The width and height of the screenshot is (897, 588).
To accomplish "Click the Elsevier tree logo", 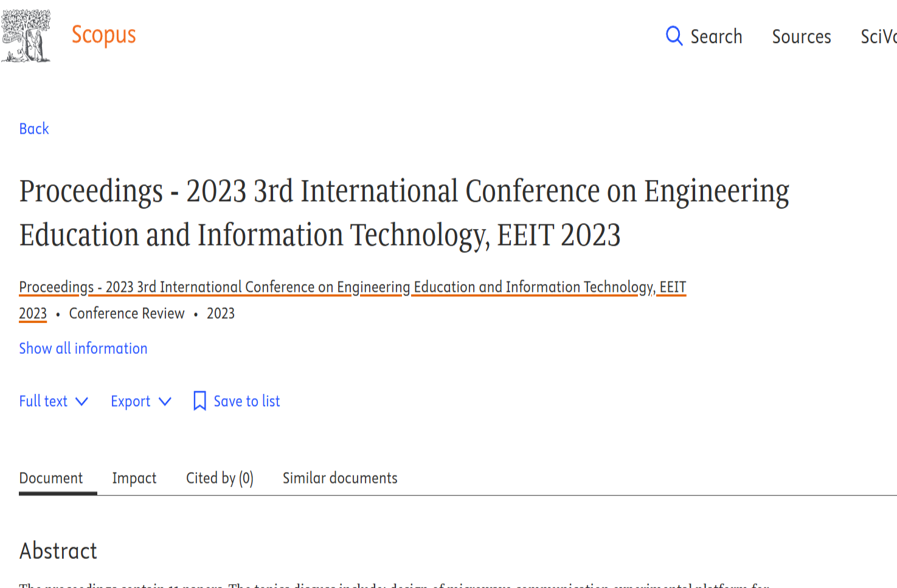I will [26, 36].
